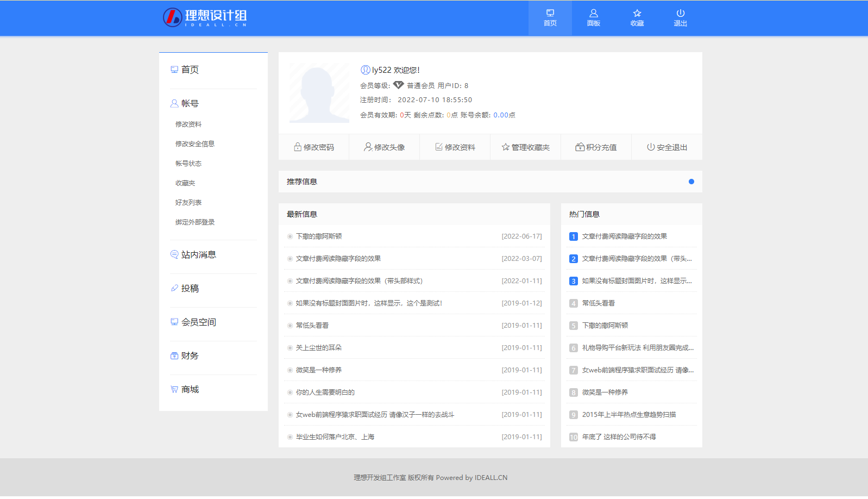Click the 管理收藏夹 button
This screenshot has width=868, height=499.
point(526,147)
